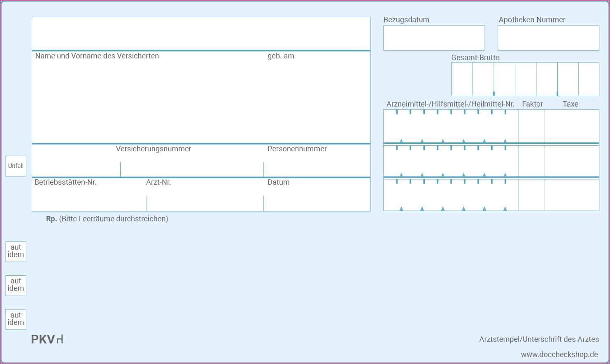Click into the Bezugsdatum field
The width and height of the screenshot is (610, 364).
tap(434, 38)
